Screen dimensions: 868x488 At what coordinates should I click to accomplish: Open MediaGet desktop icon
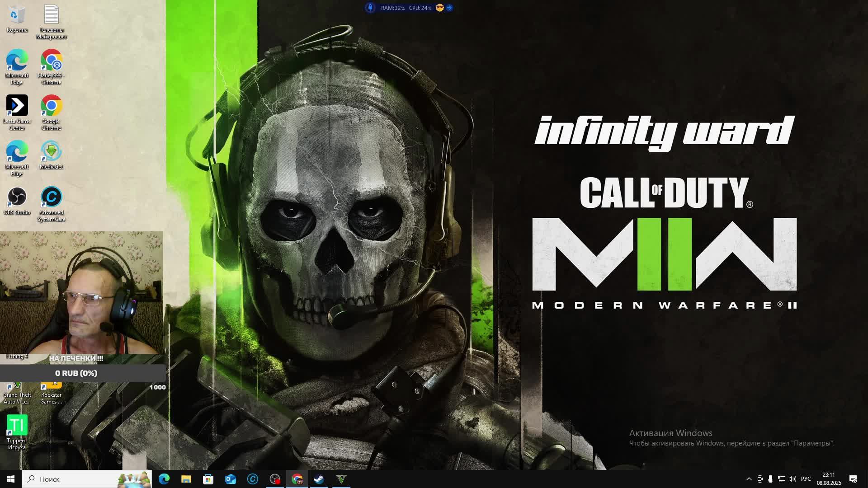[51, 151]
